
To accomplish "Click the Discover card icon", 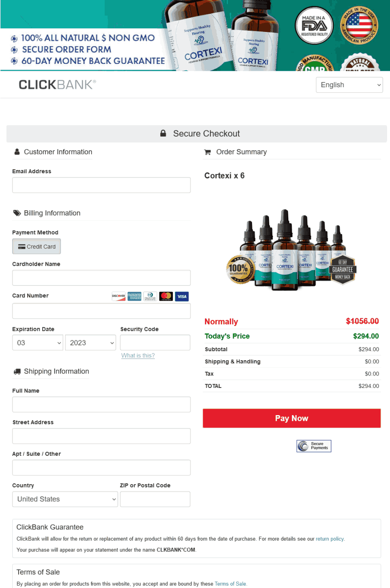I will 118,296.
